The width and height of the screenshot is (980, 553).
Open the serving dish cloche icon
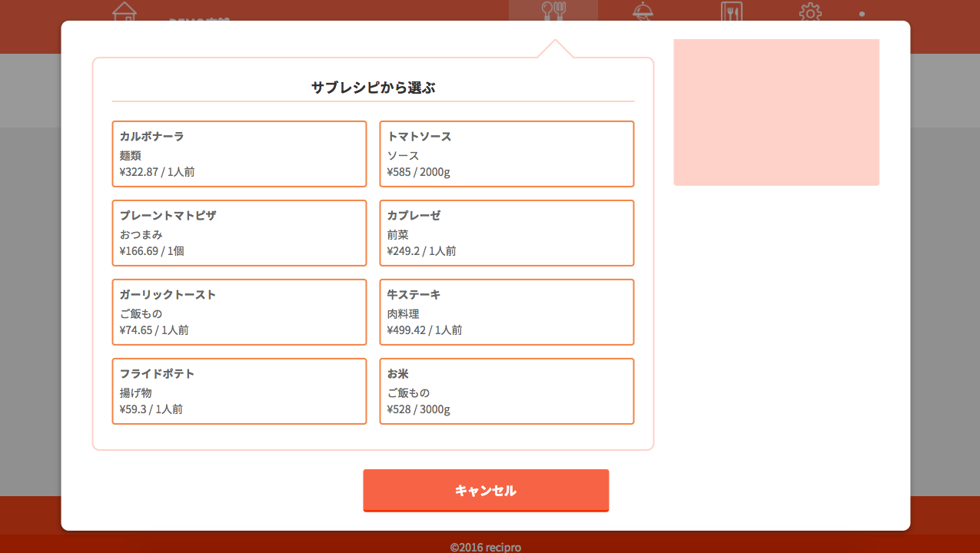643,11
